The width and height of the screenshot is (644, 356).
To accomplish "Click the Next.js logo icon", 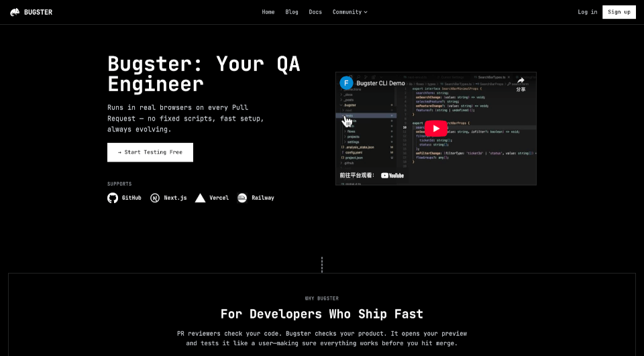I will (x=155, y=198).
